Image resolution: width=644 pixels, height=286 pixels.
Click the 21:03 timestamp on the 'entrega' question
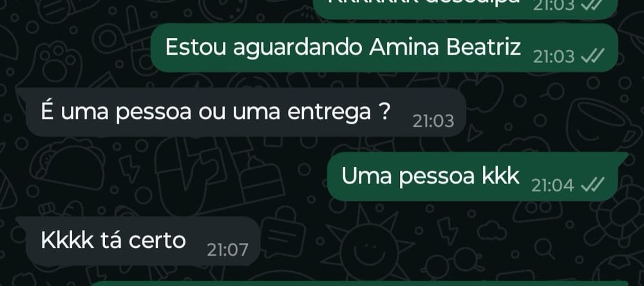433,121
